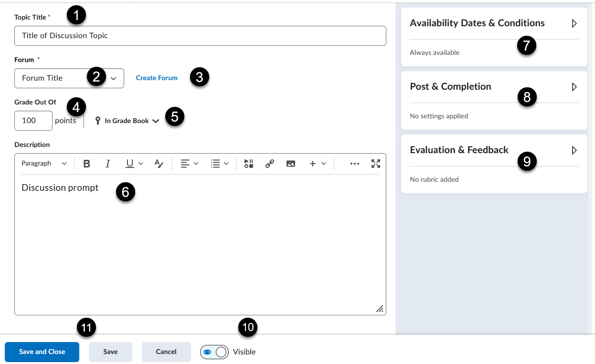Toggle bold formatting in editor toolbar
595x364 pixels.
[x=86, y=164]
